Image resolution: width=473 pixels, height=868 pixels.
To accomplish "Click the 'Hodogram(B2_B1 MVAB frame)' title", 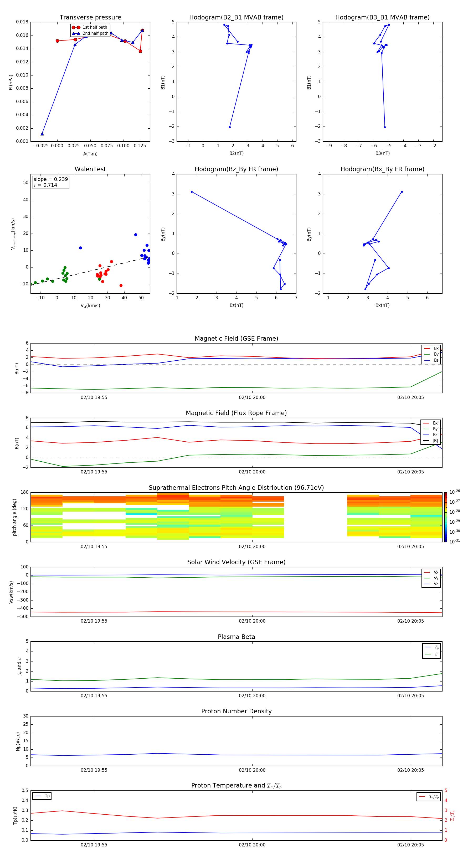I will [x=236, y=18].
